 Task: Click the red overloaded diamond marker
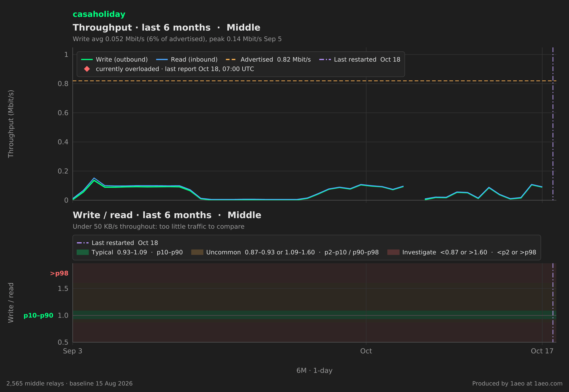[87, 69]
